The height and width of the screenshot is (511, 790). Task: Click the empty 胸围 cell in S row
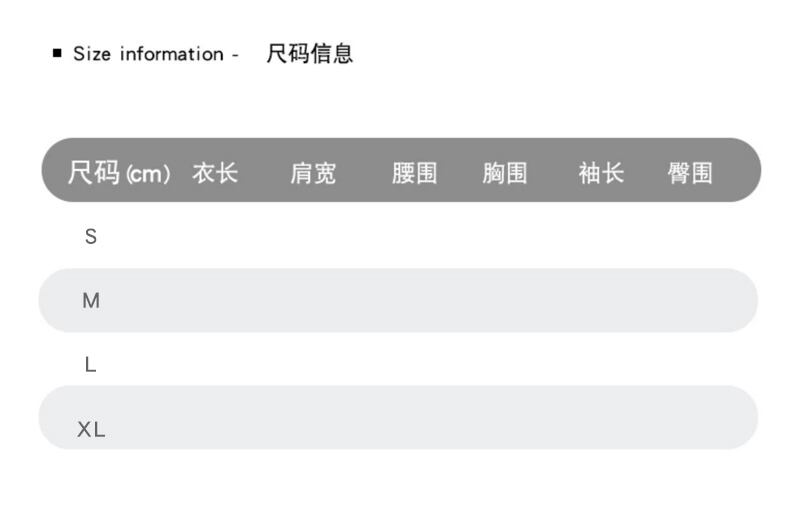504,237
